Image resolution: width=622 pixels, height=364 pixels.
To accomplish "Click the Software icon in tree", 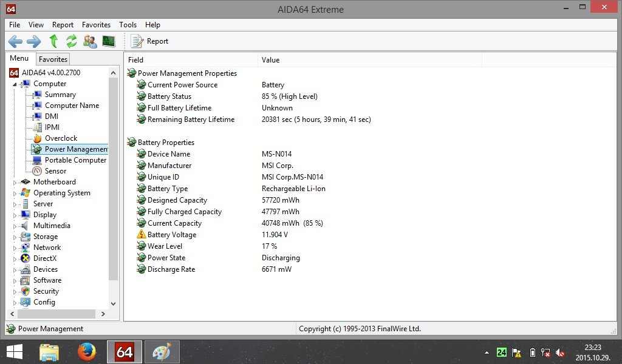I will click(x=26, y=280).
